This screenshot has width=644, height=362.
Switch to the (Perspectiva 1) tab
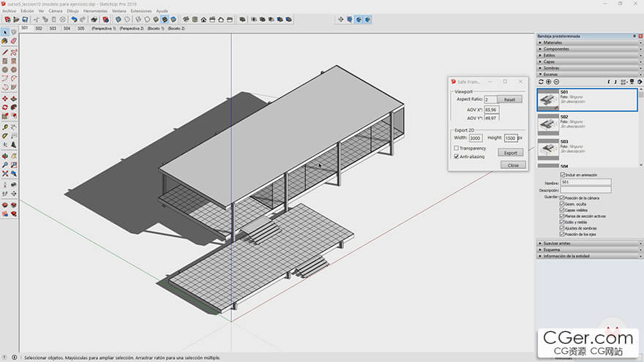(x=103, y=29)
